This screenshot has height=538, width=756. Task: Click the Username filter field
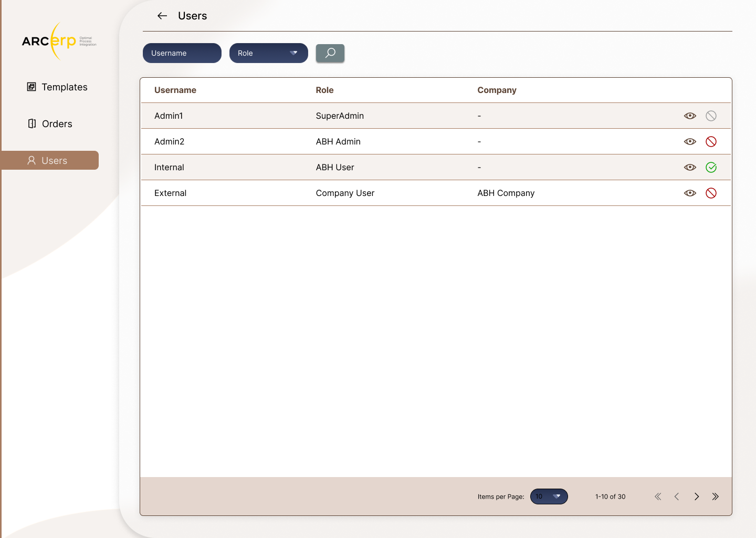(182, 53)
